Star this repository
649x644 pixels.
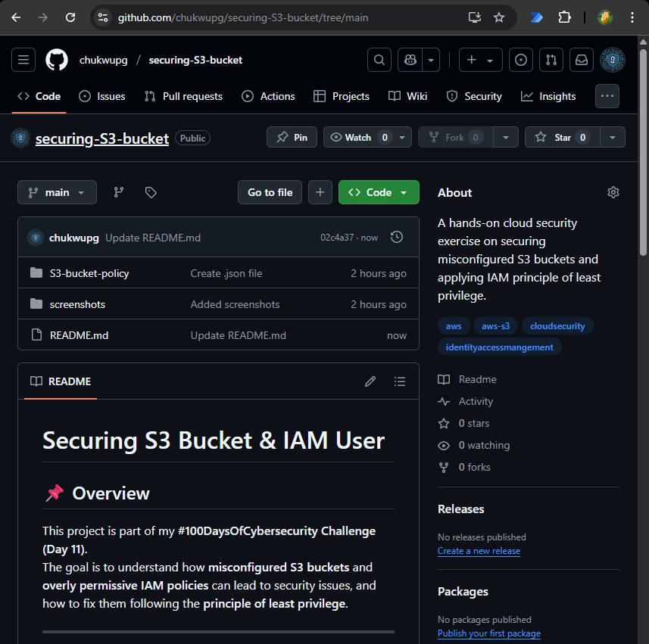tap(563, 137)
